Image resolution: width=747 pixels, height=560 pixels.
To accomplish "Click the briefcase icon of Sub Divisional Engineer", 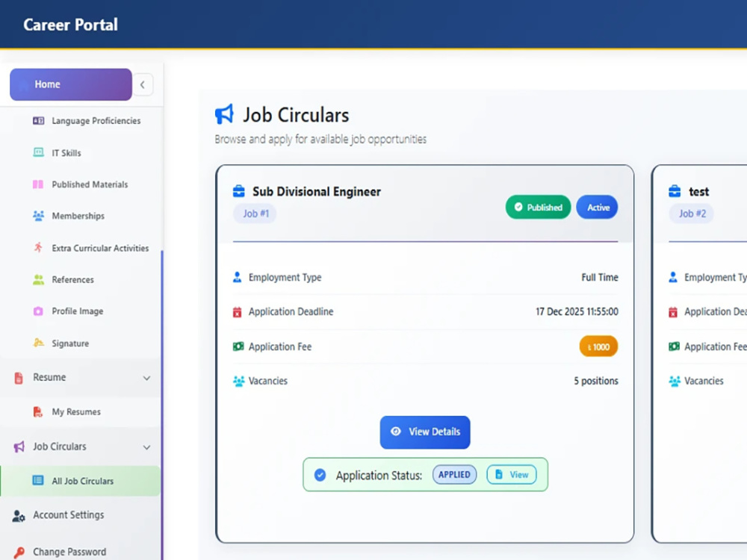I will pyautogui.click(x=239, y=191).
